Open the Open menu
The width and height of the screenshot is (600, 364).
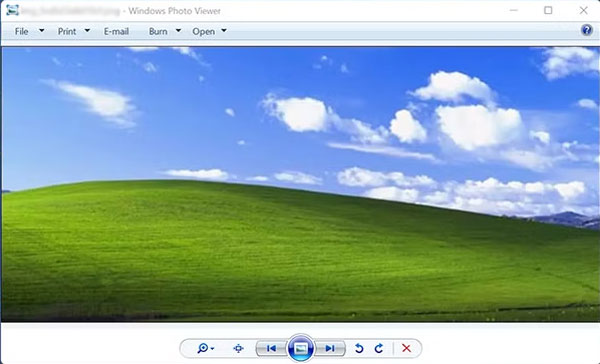(x=204, y=31)
